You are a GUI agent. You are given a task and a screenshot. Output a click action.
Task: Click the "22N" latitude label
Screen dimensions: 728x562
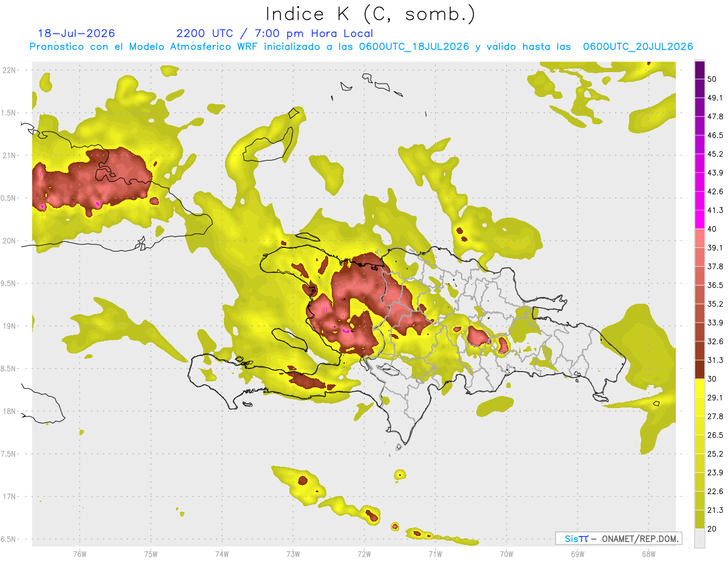coord(9,70)
